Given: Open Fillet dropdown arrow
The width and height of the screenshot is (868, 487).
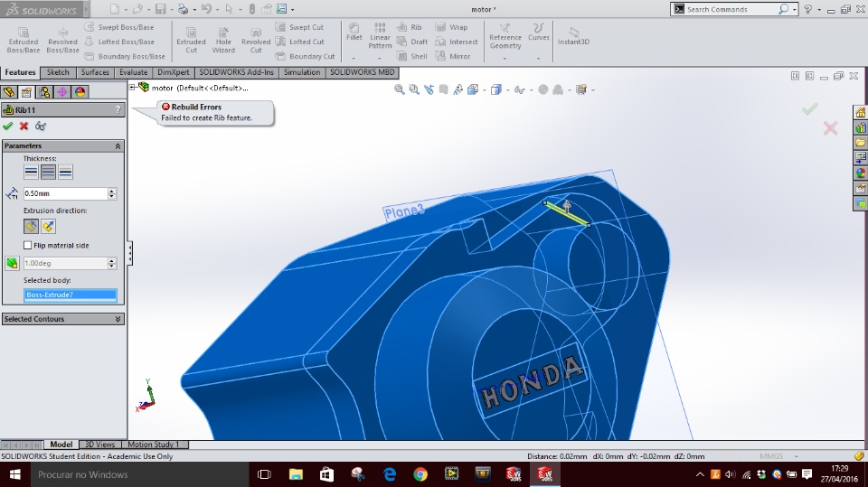Looking at the screenshot, I should (x=354, y=58).
